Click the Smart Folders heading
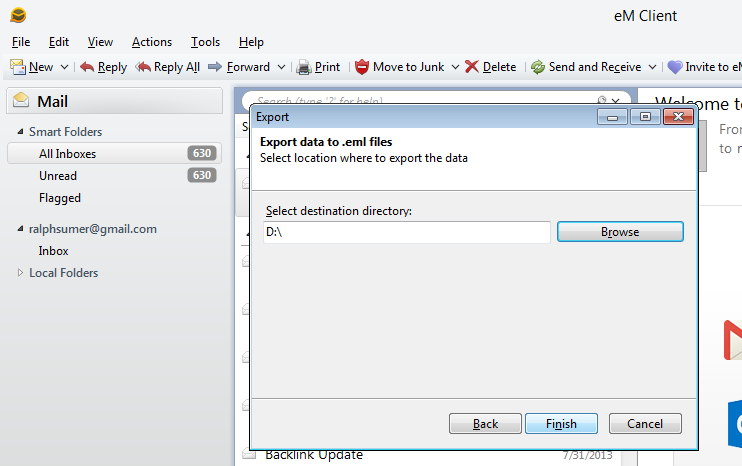The height and width of the screenshot is (466, 742). coord(65,132)
